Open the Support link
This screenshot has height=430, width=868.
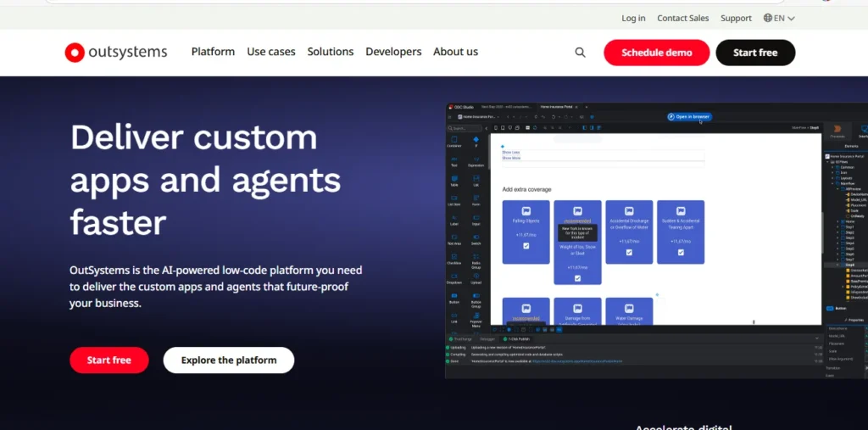click(x=736, y=18)
